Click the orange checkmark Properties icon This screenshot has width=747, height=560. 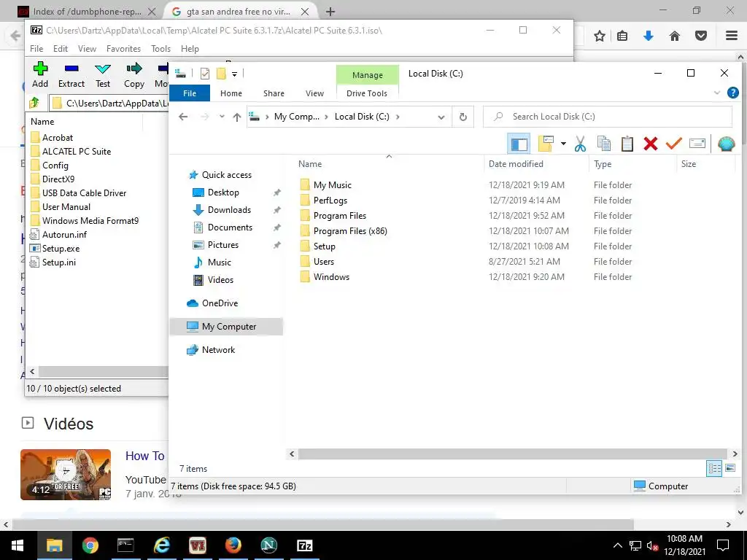[x=673, y=144]
